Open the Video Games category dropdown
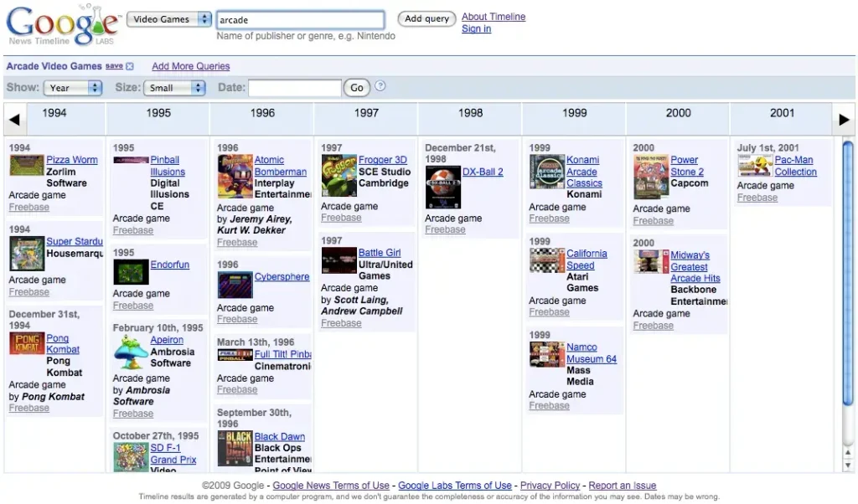Screen dimensions: 858x504 (x=168, y=18)
